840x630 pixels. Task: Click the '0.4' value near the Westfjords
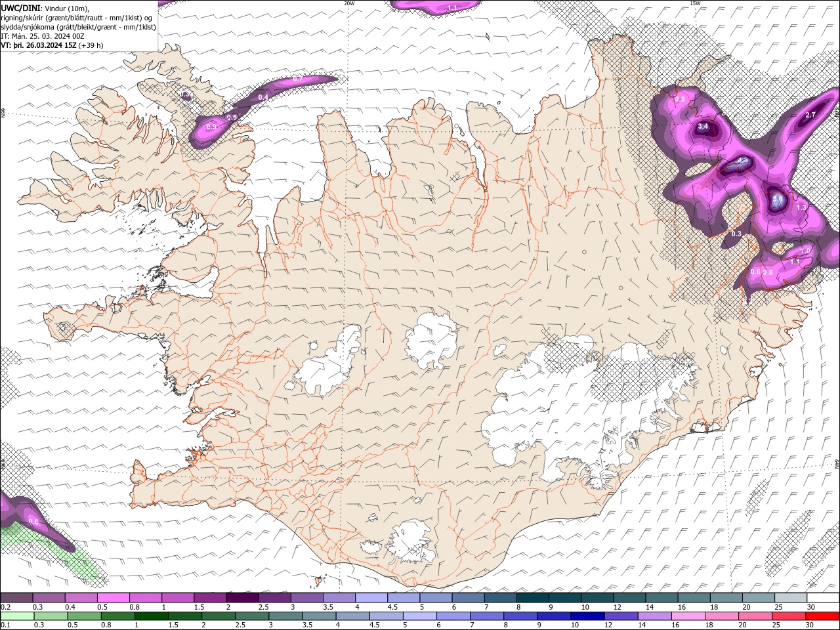(x=263, y=97)
